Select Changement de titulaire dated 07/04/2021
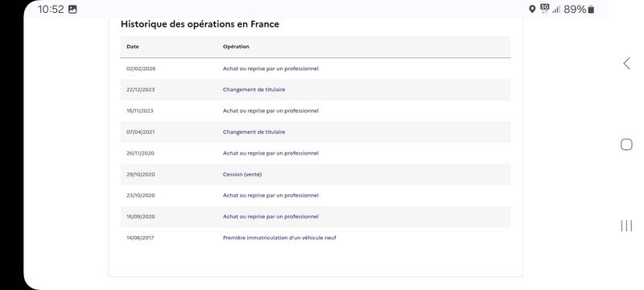Image resolution: width=644 pixels, height=290 pixels. [316, 132]
